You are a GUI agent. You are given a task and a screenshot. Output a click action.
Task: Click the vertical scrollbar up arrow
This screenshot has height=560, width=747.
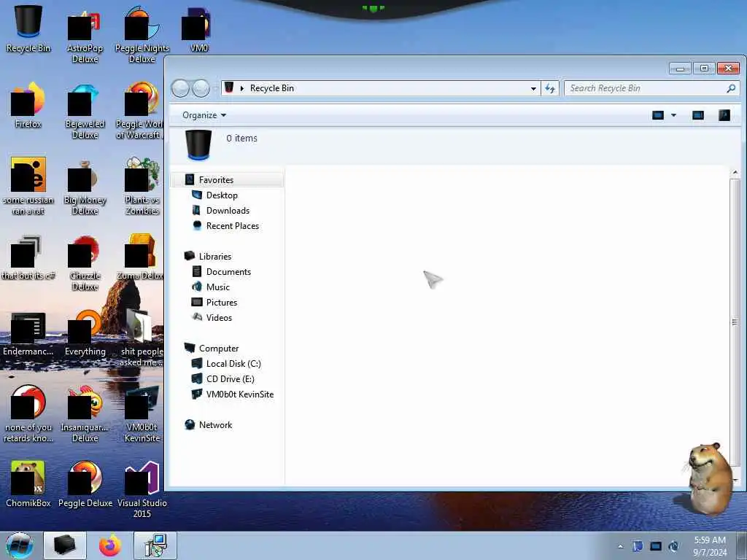tap(735, 172)
